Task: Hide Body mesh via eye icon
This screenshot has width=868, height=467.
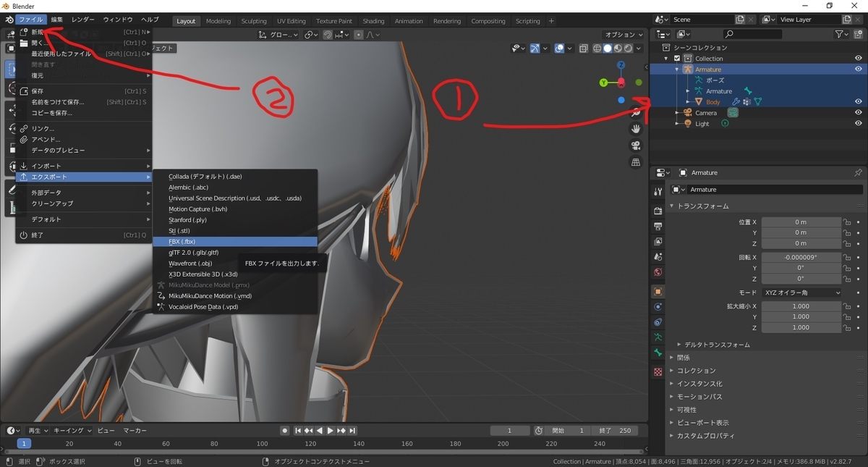Action: coord(858,102)
